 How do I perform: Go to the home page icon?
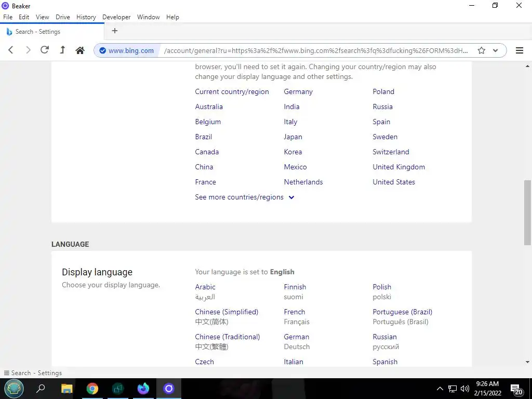point(80,50)
